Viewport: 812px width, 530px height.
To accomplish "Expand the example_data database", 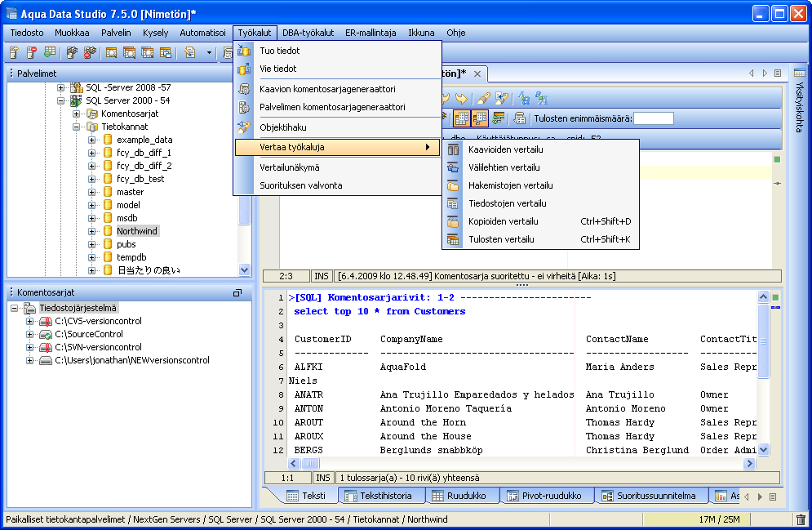I will (91, 140).
